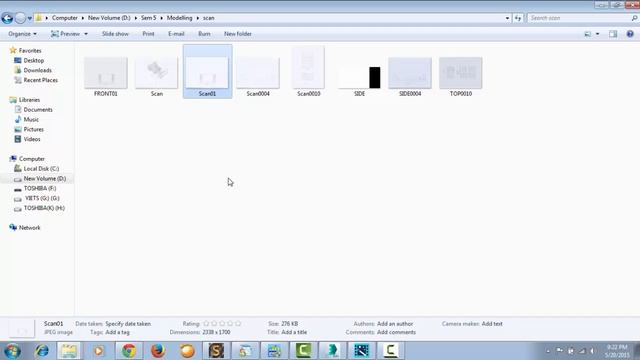Viewport: 640px width, 360px height.
Task: Open Firefox from the taskbar
Action: pyautogui.click(x=158, y=351)
